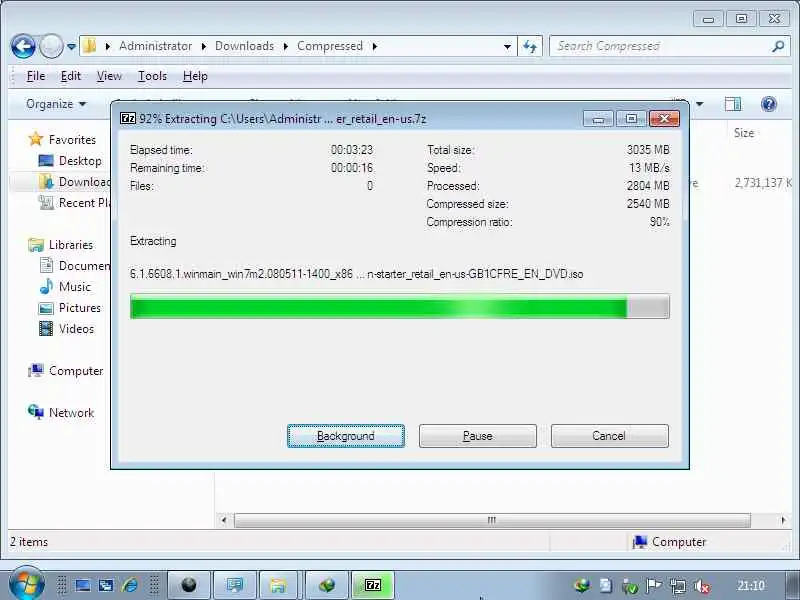Click the Pause button in 7-Zip dialog
Screen dimensions: 800x600
coord(478,436)
